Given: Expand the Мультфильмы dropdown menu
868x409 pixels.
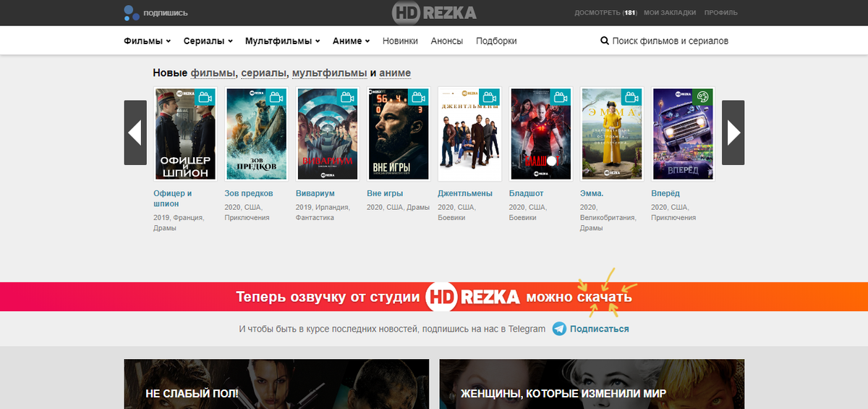Looking at the screenshot, I should click(x=283, y=41).
